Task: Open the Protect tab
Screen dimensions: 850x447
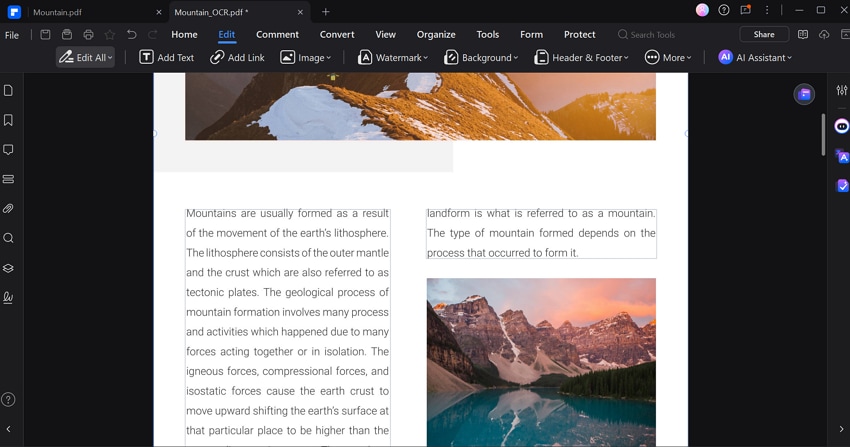Action: (x=579, y=34)
